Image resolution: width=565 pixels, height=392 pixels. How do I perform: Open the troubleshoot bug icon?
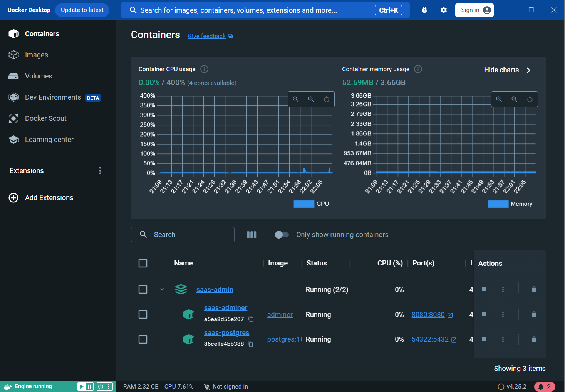click(x=424, y=10)
